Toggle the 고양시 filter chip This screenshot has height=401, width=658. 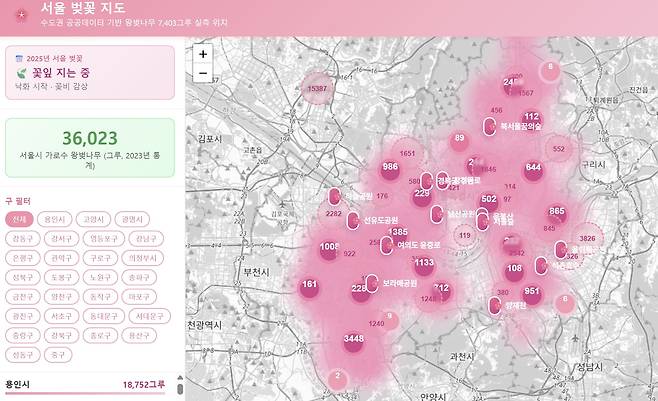point(93,219)
